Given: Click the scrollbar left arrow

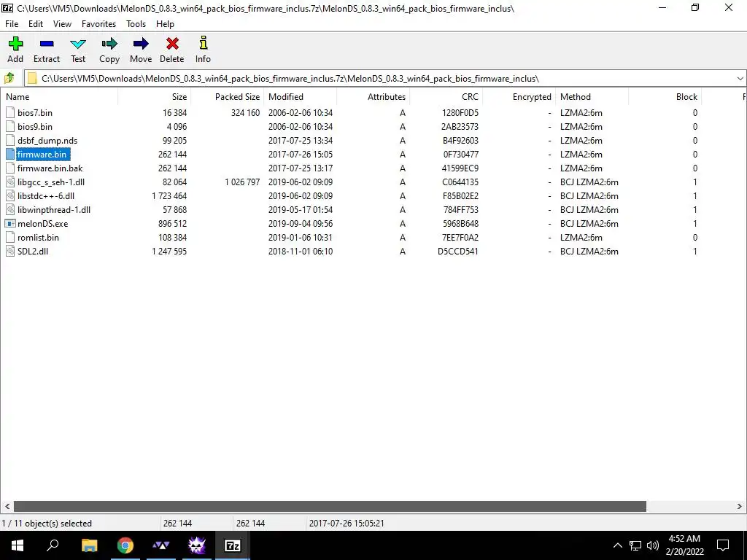Looking at the screenshot, I should [7, 506].
